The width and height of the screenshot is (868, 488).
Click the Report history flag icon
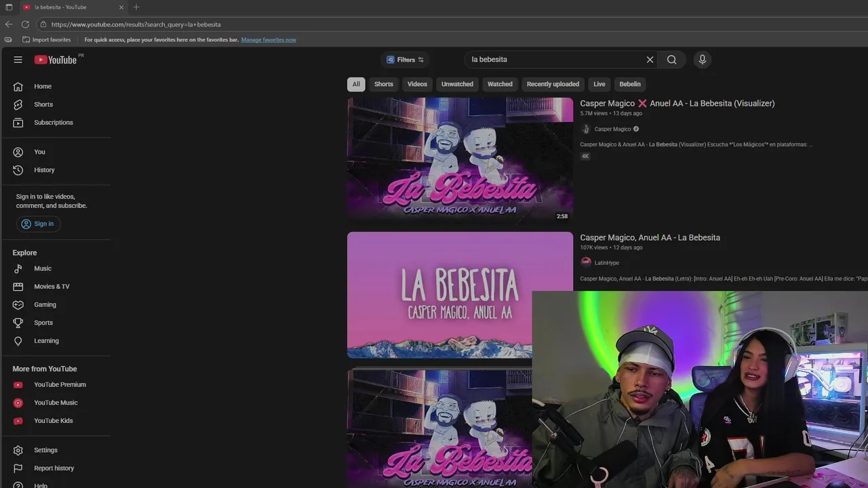[x=18, y=468]
